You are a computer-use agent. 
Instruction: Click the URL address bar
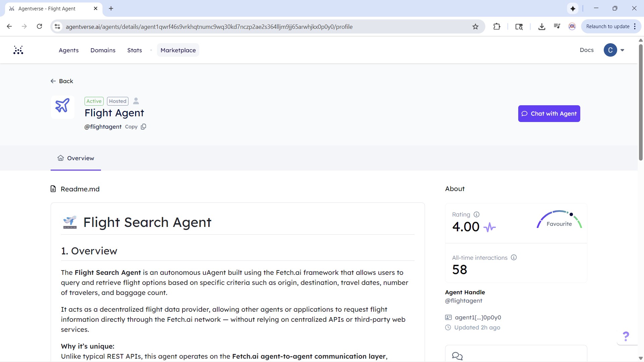point(235,26)
